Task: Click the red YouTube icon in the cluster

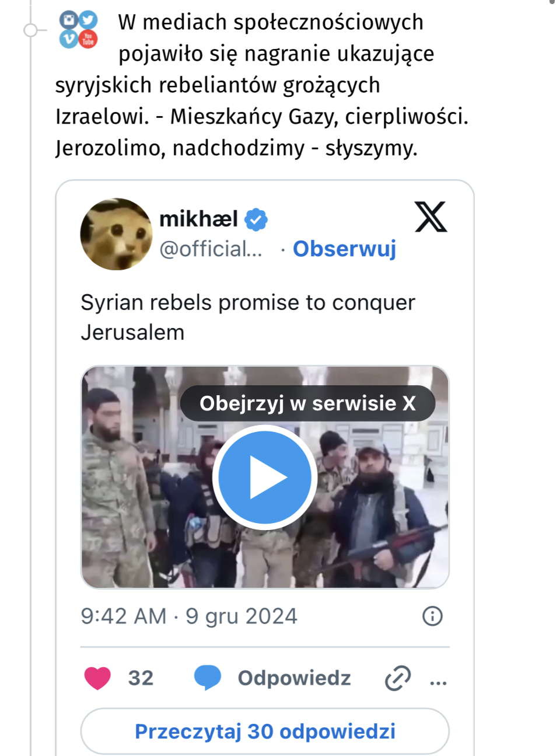Action: point(88,39)
